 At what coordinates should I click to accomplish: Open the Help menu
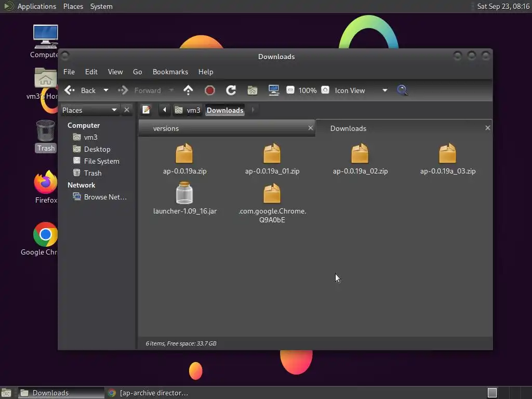206,72
